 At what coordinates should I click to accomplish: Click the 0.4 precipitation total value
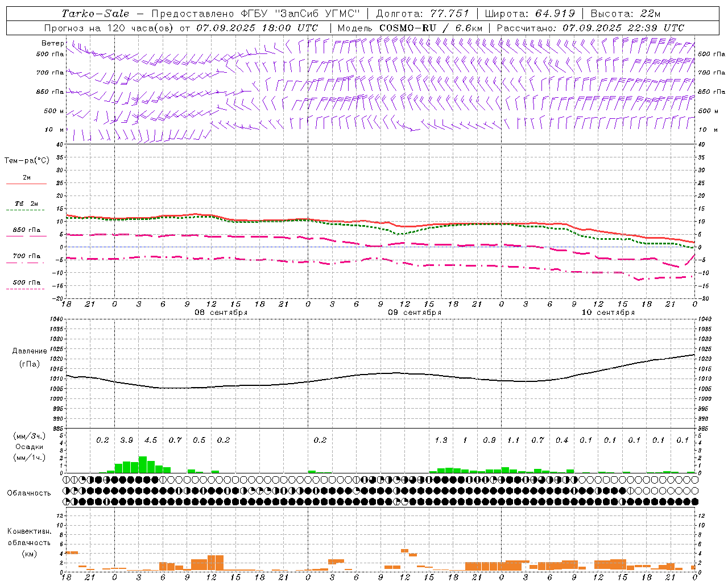(x=561, y=440)
